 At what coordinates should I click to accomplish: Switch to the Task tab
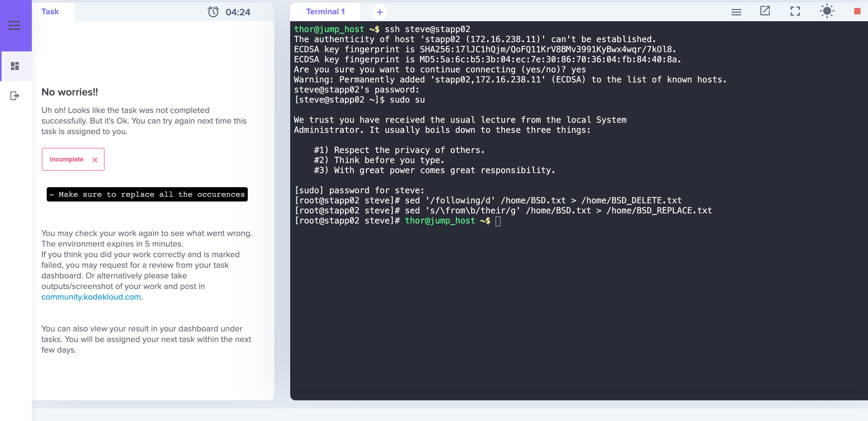[x=50, y=12]
